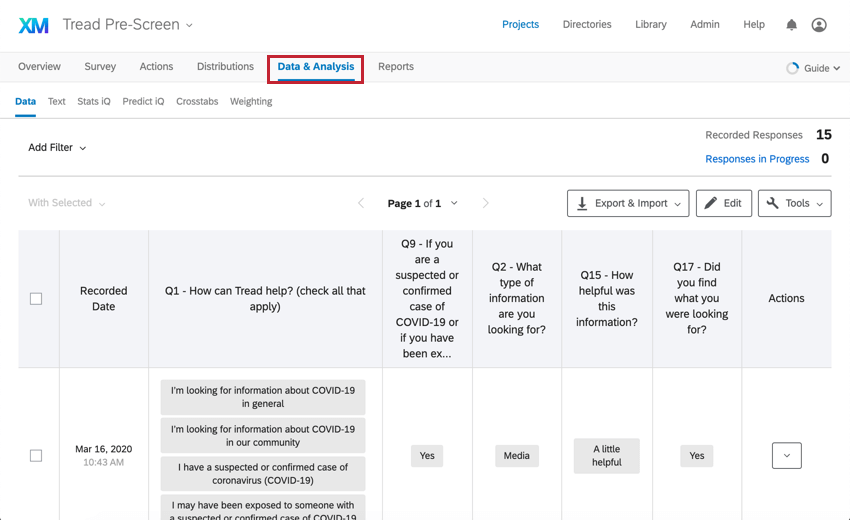Switch to the Overview tab
850x520 pixels.
(39, 67)
